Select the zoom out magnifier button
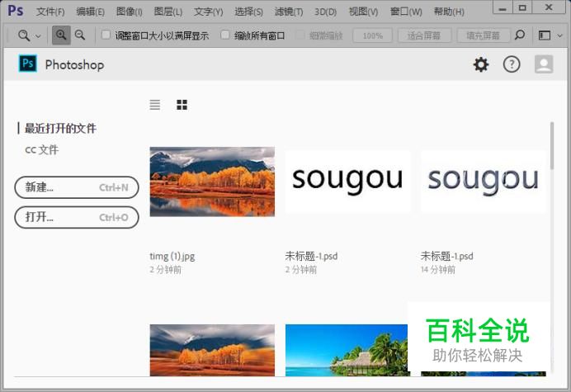Image resolution: width=571 pixels, height=392 pixels. 80,35
